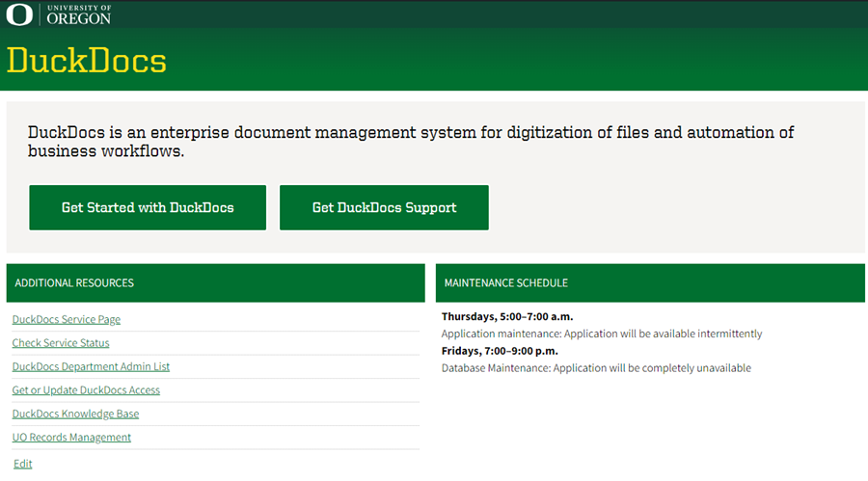The width and height of the screenshot is (868, 481).
Task: Select the Thursdays, 5:00–7:00 a.m. text
Action: [507, 316]
